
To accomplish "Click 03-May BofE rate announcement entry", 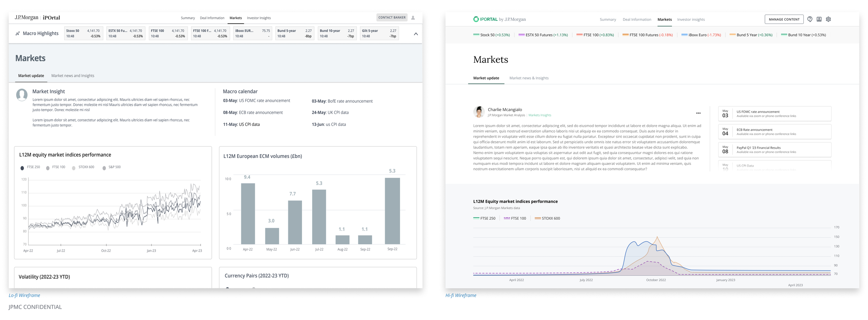I will pyautogui.click(x=342, y=101).
